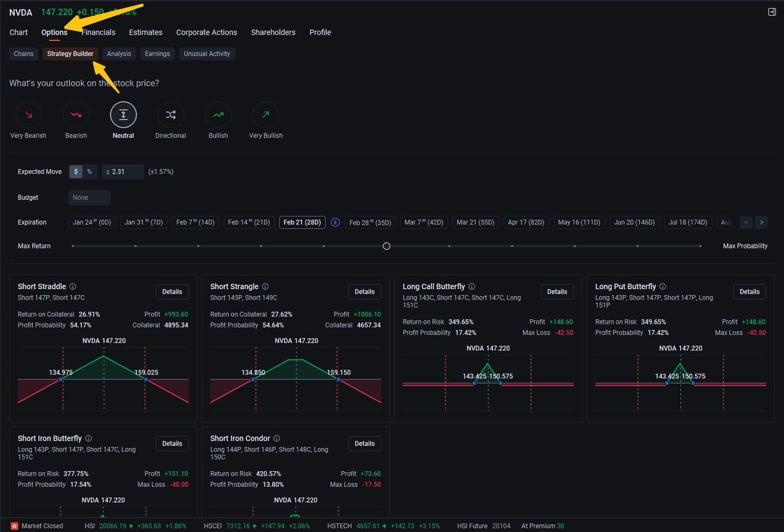784x532 pixels.
Task: Switch expected move to dollar mode
Action: coord(76,172)
